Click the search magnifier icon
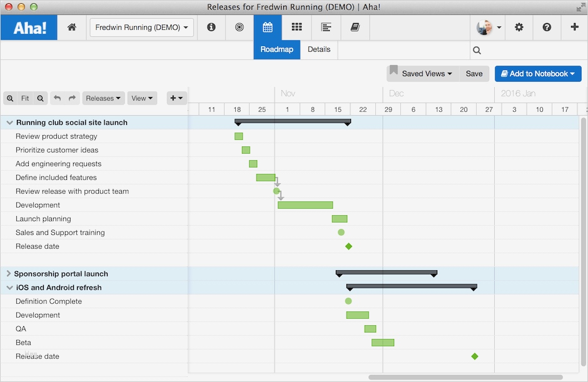This screenshot has width=588, height=382. (x=477, y=50)
